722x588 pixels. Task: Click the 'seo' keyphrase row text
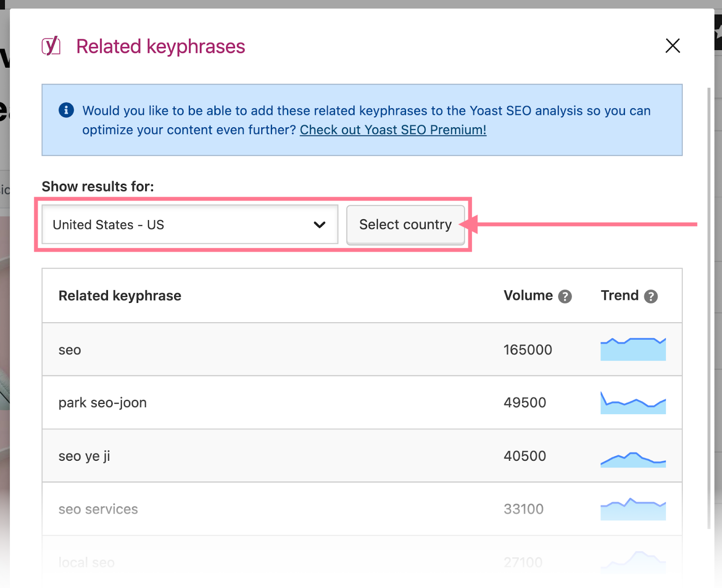coord(70,350)
